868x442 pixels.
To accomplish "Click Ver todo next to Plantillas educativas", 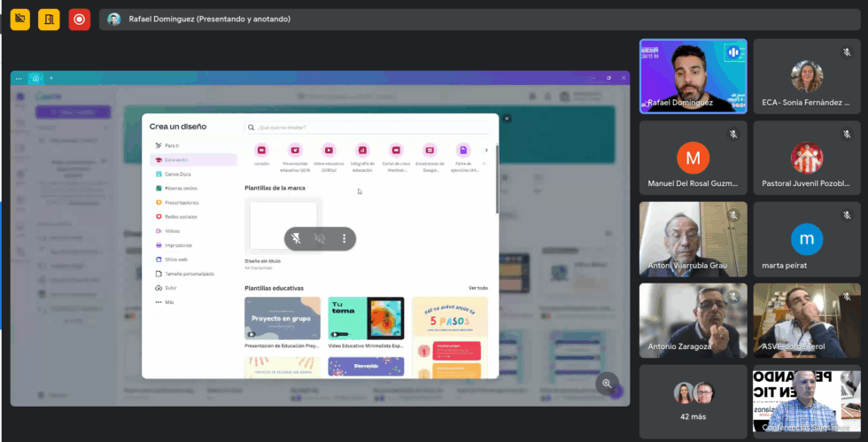I will pyautogui.click(x=477, y=288).
